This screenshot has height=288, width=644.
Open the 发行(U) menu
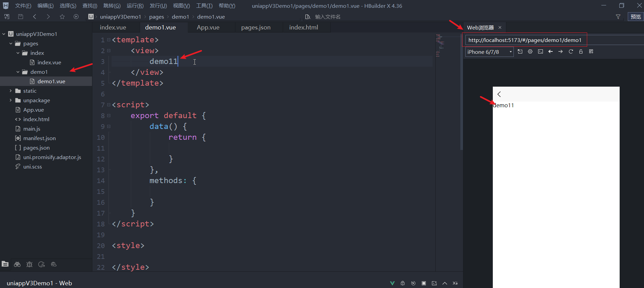(x=158, y=6)
